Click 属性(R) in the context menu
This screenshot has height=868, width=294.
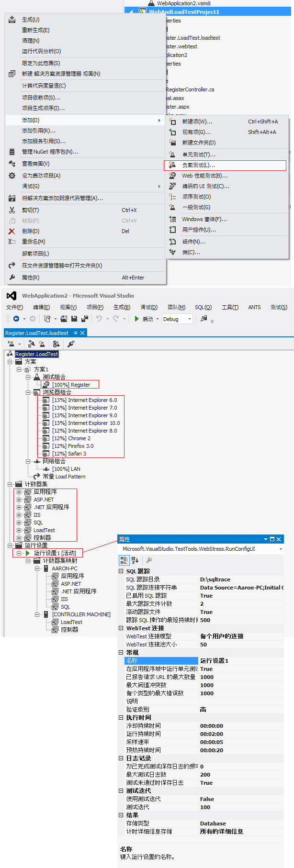[85, 278]
